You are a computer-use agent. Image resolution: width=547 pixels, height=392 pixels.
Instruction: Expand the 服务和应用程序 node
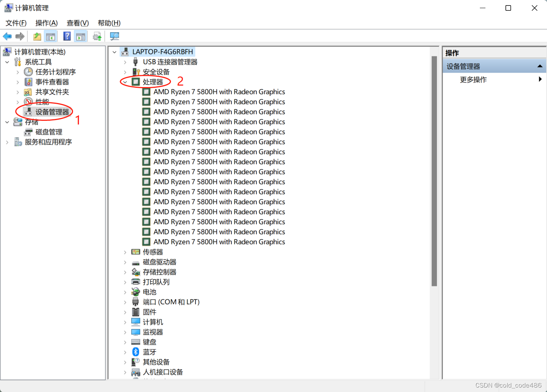point(7,142)
